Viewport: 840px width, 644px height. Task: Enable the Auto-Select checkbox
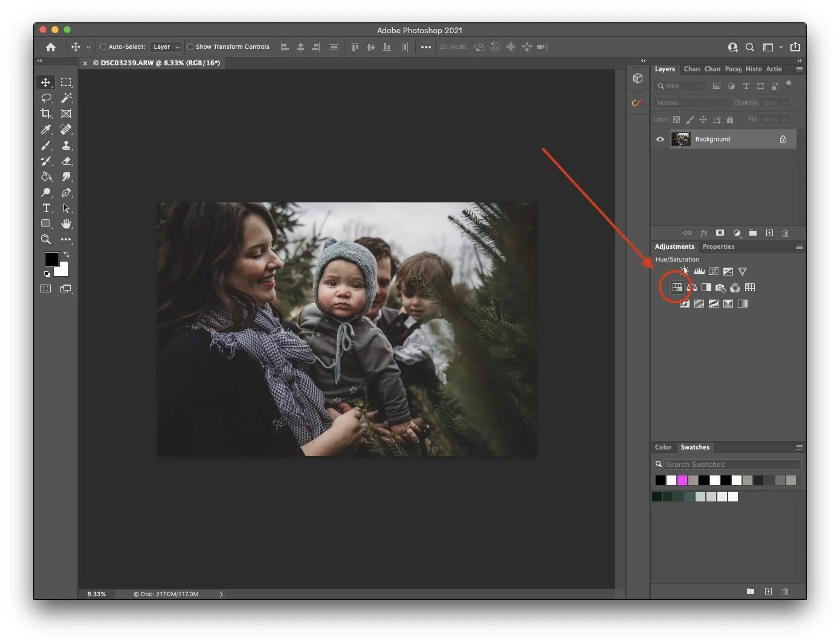103,47
